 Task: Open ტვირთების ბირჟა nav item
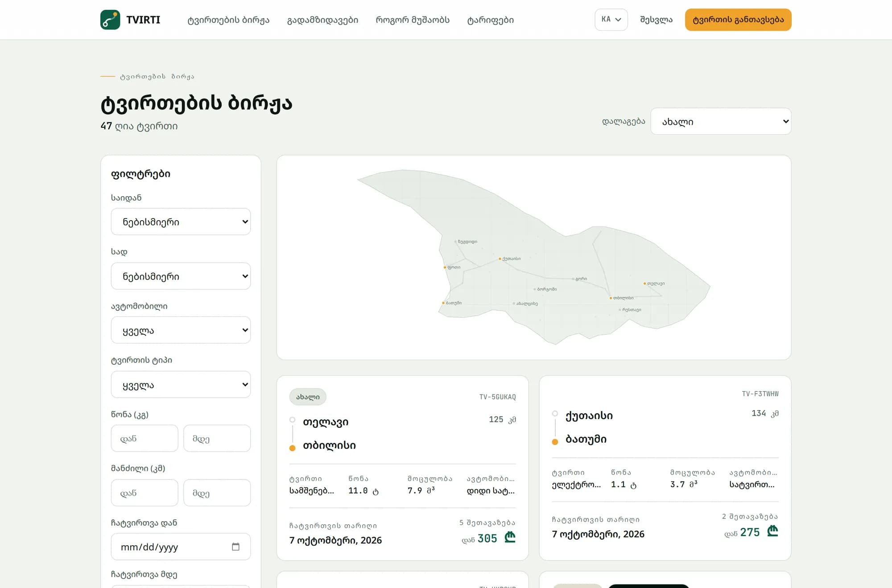(228, 20)
